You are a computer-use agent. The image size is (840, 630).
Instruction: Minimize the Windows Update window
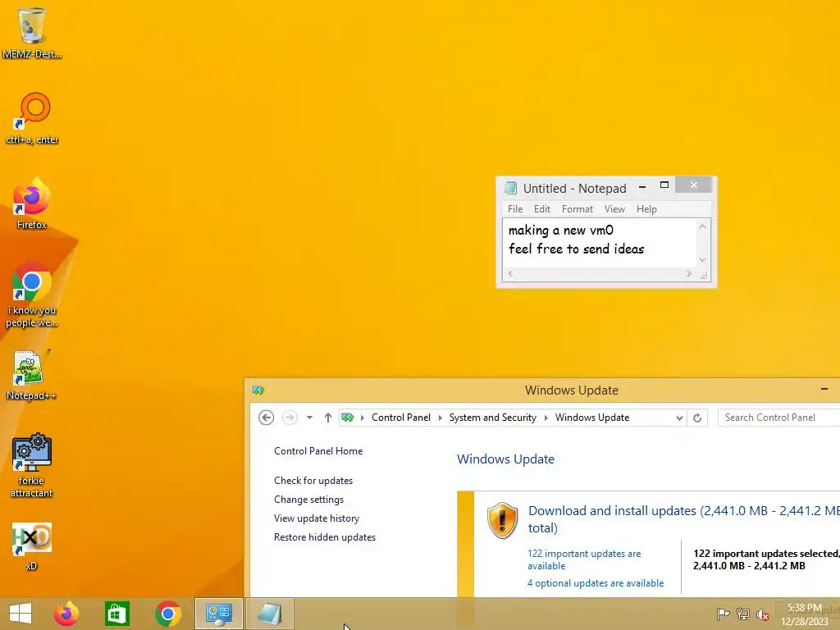(824, 389)
